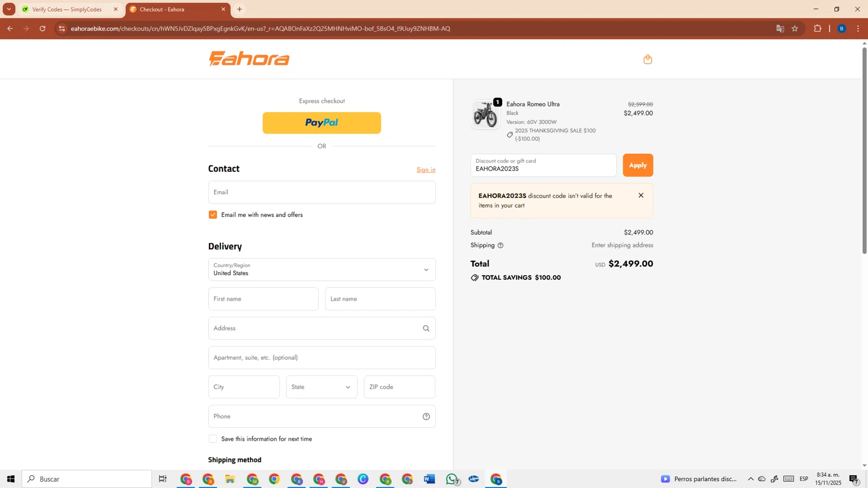Click the 2025 Thanksgiving Sale discount tag icon
The height and width of the screenshot is (488, 868).
click(510, 135)
